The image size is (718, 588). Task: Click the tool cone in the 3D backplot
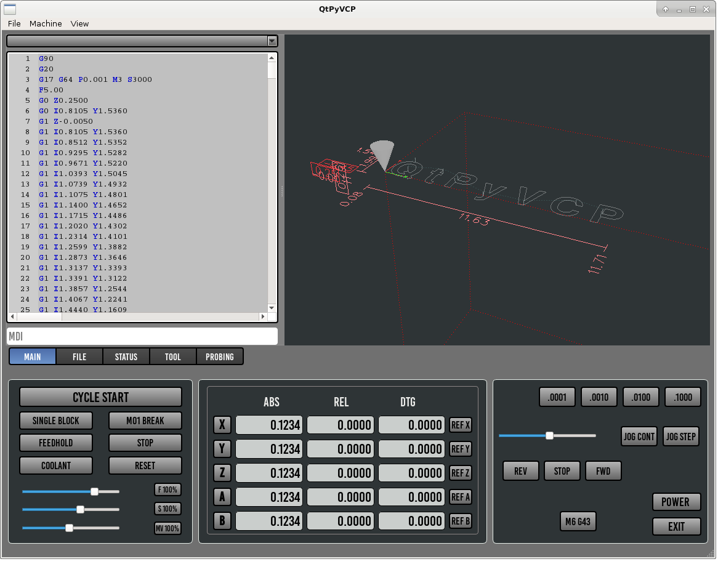tap(382, 155)
